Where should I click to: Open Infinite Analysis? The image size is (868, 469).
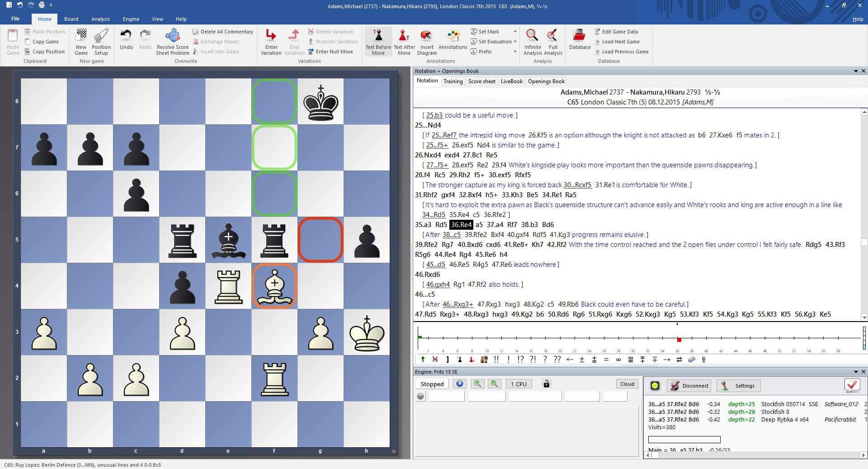532,41
